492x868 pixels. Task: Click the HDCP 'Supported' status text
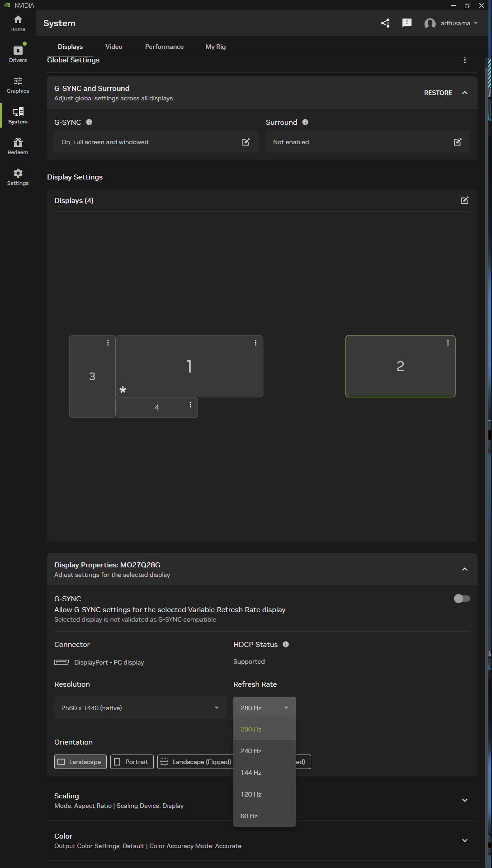(x=249, y=661)
